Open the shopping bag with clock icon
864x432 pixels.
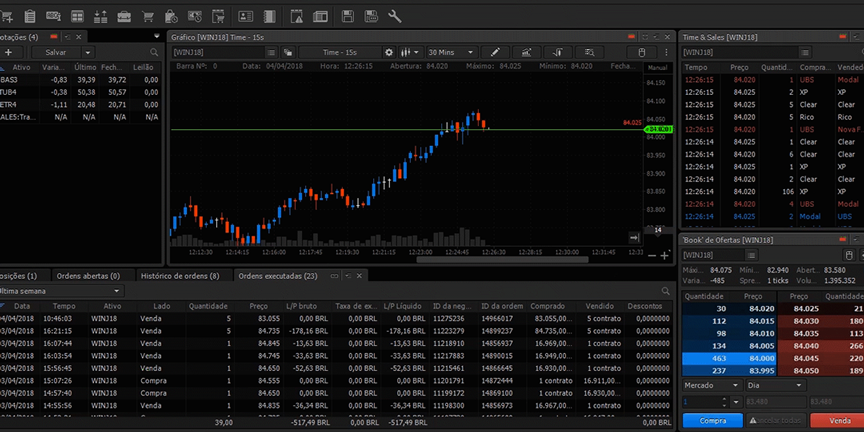171,17
